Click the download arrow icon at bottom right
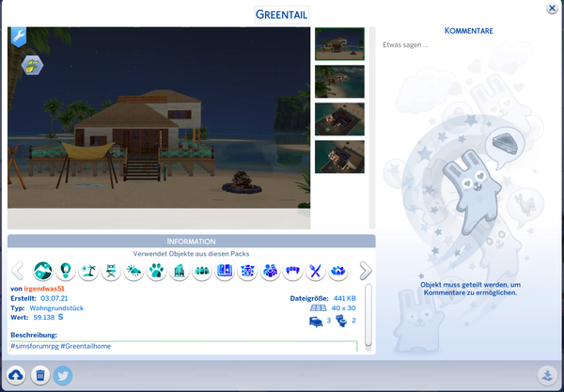 click(547, 375)
